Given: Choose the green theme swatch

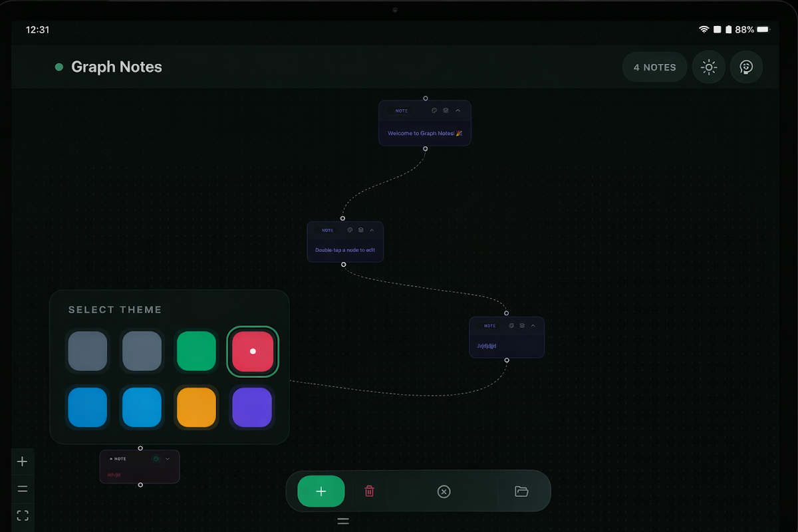Looking at the screenshot, I should point(196,351).
